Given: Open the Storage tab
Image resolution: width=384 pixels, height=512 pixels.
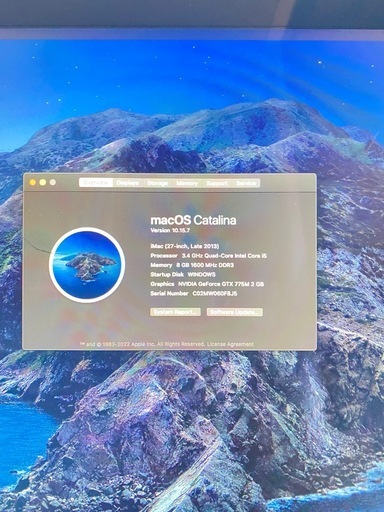Looking at the screenshot, I should tap(157, 183).
